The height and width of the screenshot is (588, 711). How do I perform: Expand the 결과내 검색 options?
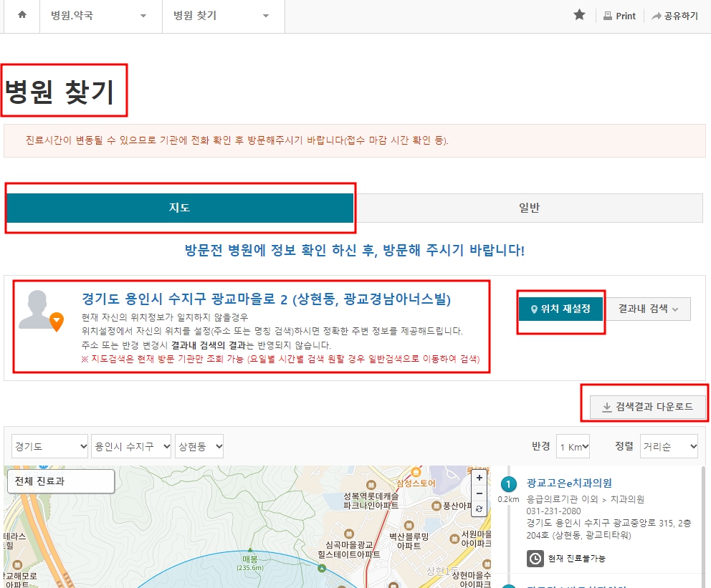tap(646, 309)
